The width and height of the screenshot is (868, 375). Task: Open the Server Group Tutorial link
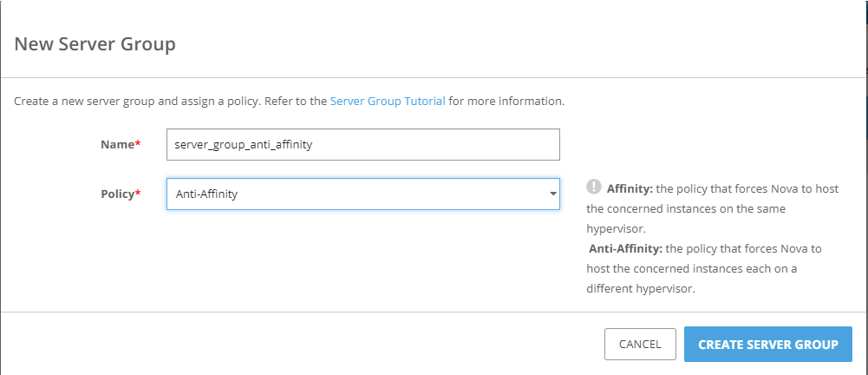[x=388, y=102]
